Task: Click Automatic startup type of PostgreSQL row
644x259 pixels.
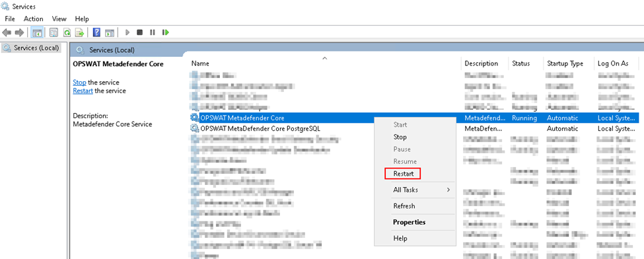Action: tap(562, 129)
